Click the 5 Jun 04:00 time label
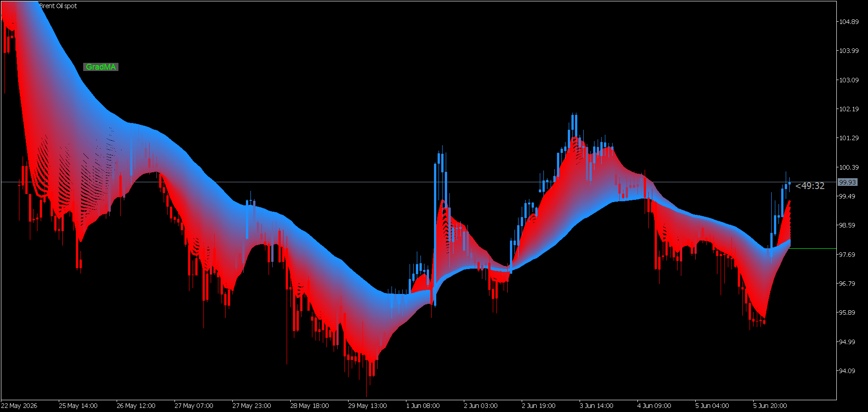Screen dimensions: 868x412 (x=712, y=406)
